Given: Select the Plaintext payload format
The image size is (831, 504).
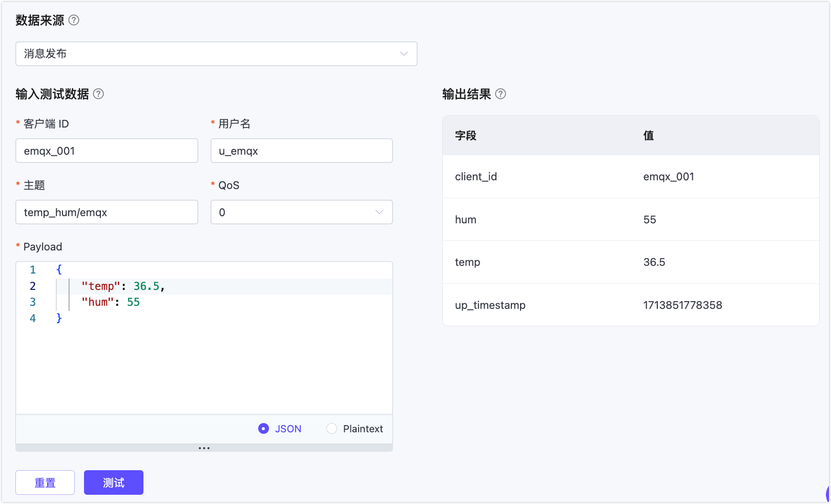Looking at the screenshot, I should [x=332, y=429].
